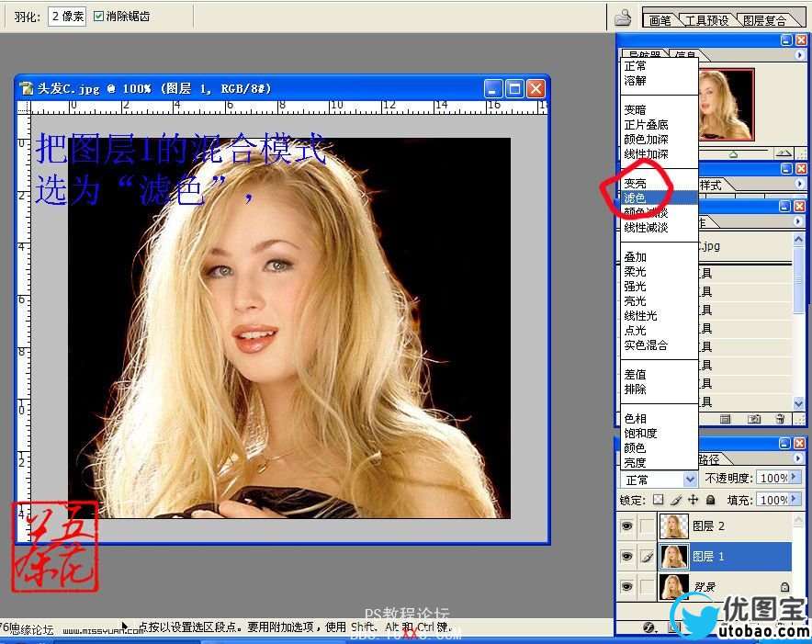This screenshot has height=644, width=812.
Task: Switch to the 画笔 tab in palette well
Action: tap(660, 20)
